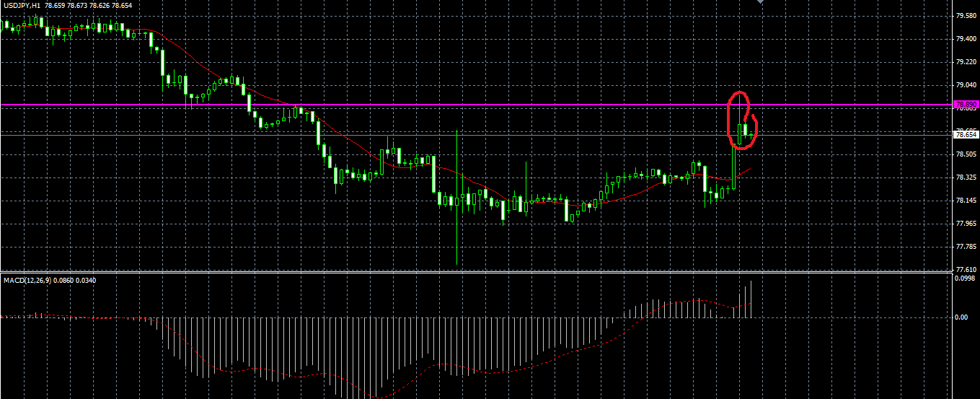
Task: Click the 79.040 value on price scale
Action: click(966, 85)
